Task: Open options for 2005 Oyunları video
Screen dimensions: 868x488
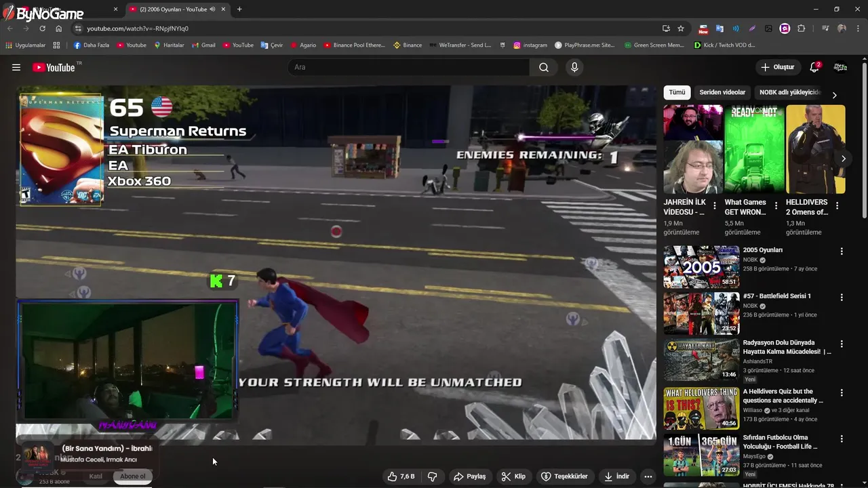Action: point(842,251)
